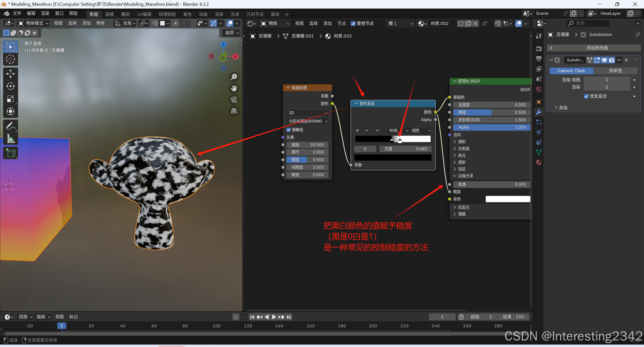The image size is (644, 347).
Task: Click the Add Cube tool icon
Action: pos(10,153)
